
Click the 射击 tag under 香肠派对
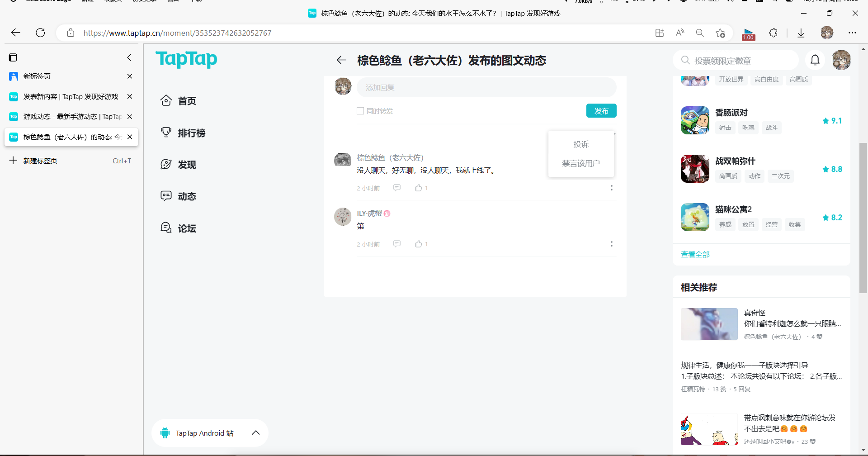click(x=725, y=128)
